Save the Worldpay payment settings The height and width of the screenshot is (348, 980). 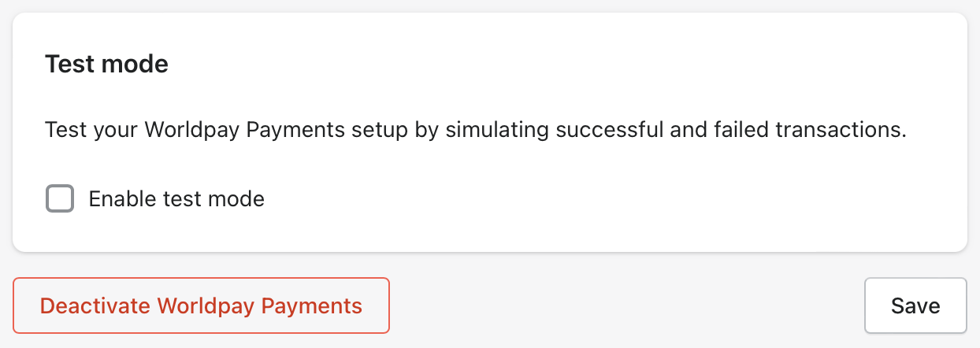click(x=915, y=305)
